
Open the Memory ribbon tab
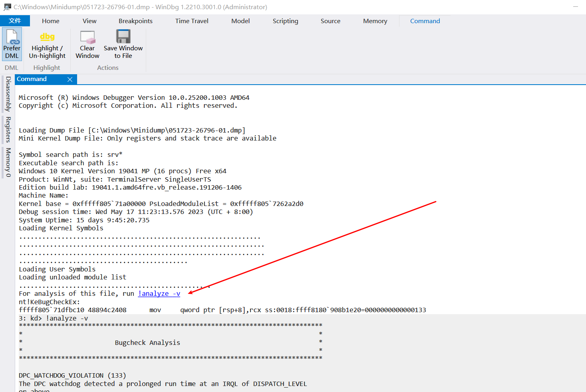(375, 21)
